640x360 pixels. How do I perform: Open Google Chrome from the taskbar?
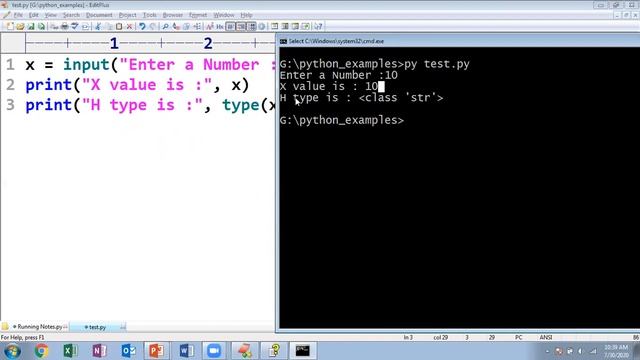point(41,351)
